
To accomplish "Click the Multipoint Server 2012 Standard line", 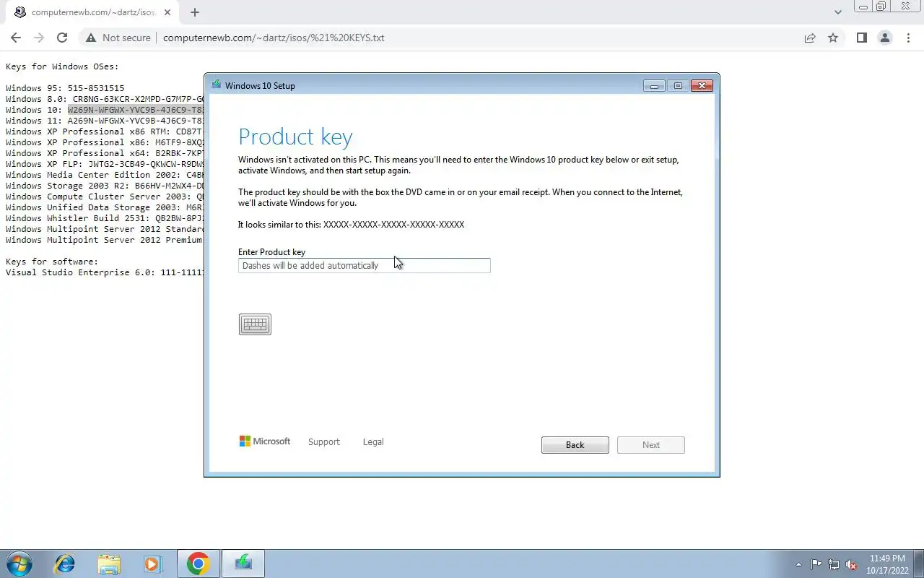I will tap(105, 229).
